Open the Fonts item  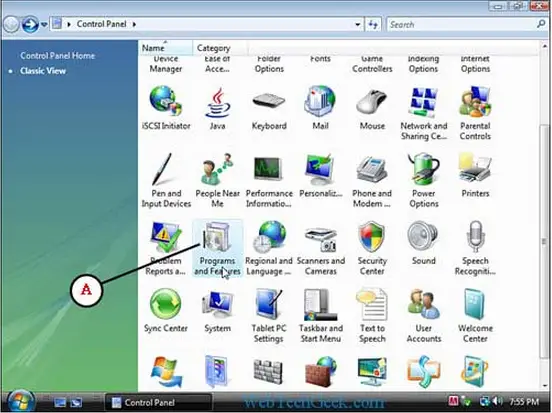pyautogui.click(x=320, y=59)
